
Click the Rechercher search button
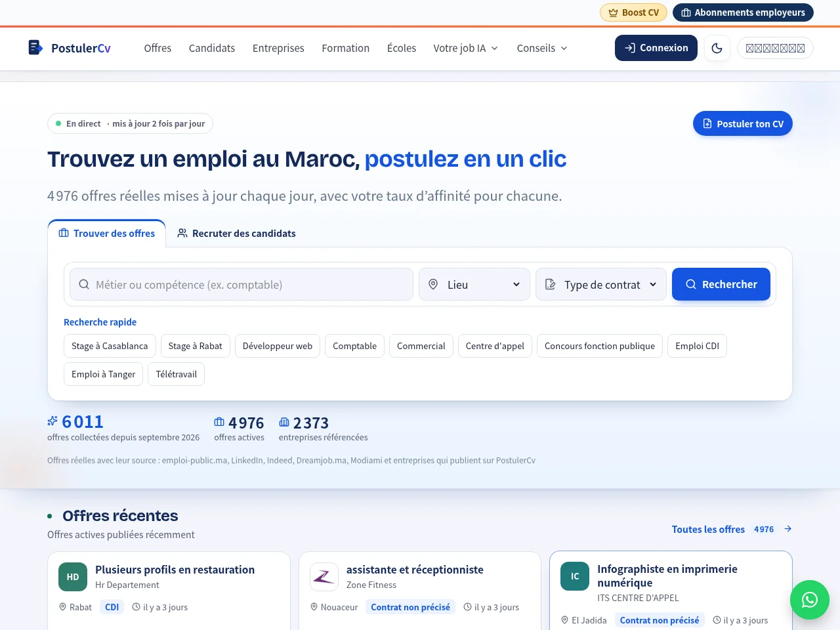pos(721,284)
